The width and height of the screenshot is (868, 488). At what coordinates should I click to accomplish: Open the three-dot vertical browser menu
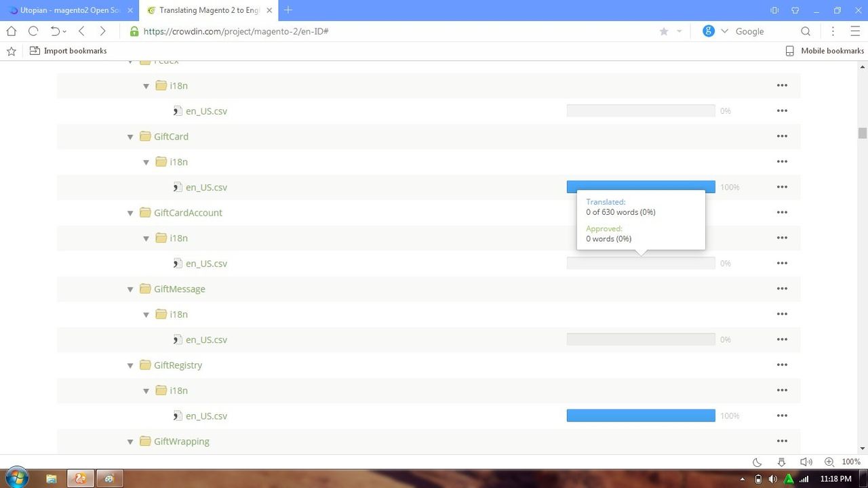tap(833, 31)
